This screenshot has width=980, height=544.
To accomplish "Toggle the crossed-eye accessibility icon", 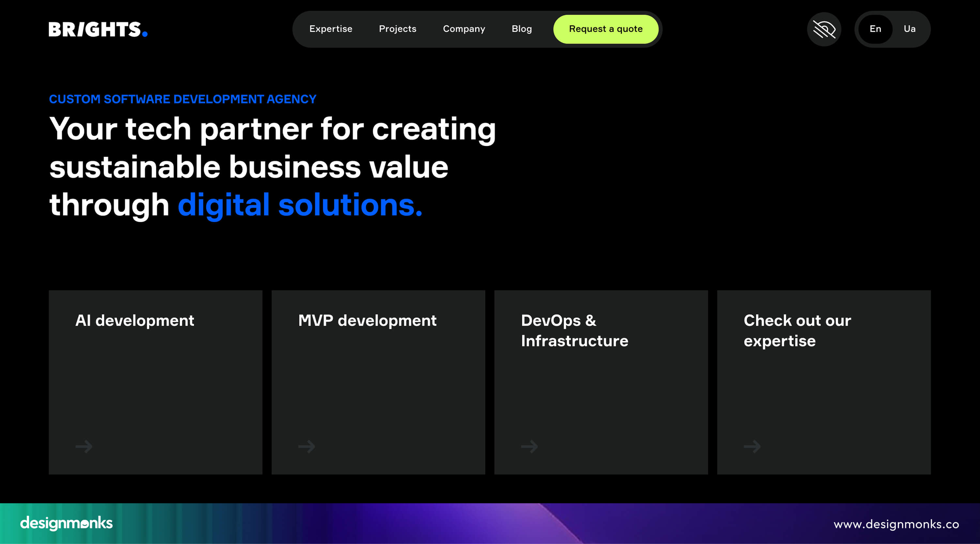I will point(824,29).
